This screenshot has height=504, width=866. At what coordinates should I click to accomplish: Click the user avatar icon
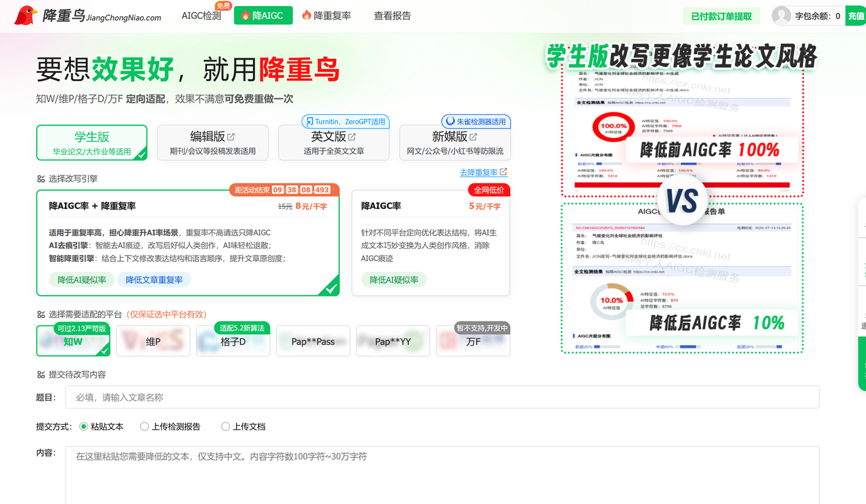[x=781, y=16]
